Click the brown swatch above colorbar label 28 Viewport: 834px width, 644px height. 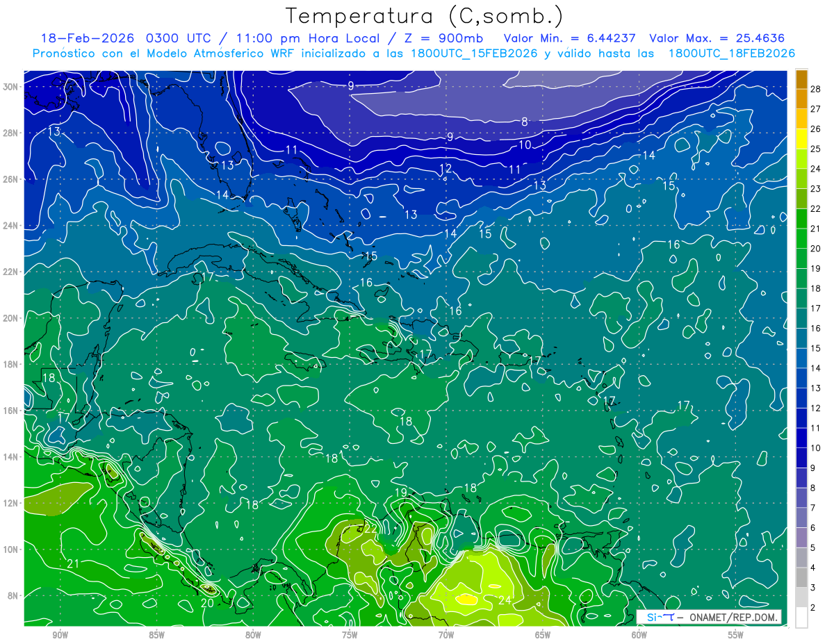801,79
